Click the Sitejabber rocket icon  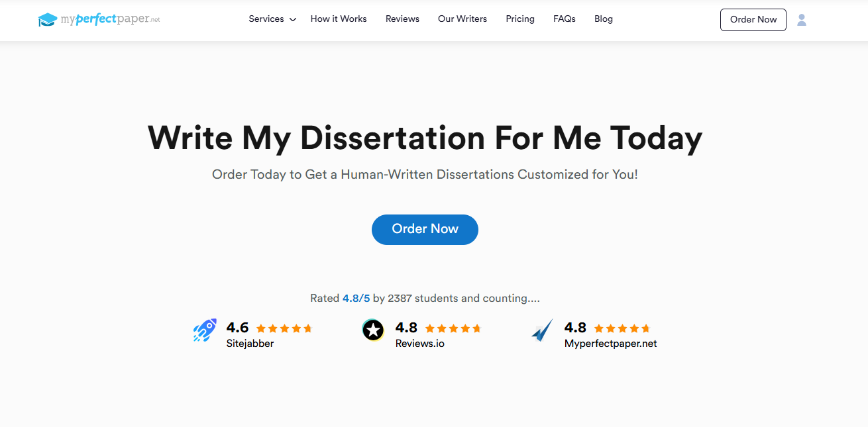click(205, 330)
